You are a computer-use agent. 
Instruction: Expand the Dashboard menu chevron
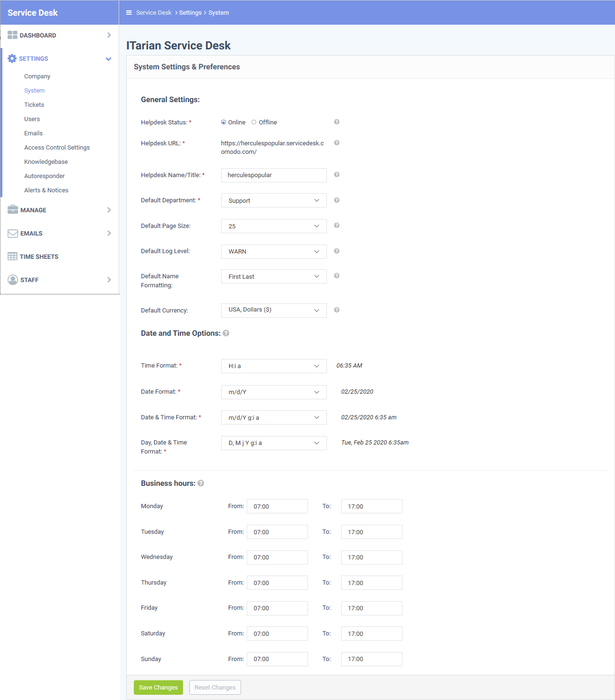click(x=109, y=35)
